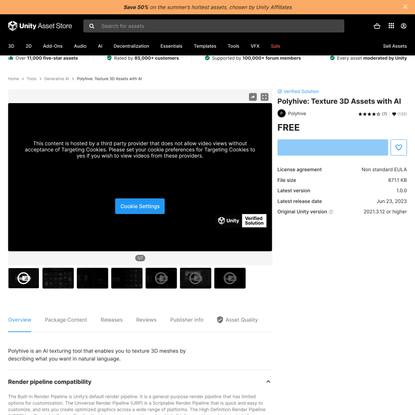This screenshot has width=415, height=415.
Task: Open the Save 50% promo banner link
Action: (208, 7)
